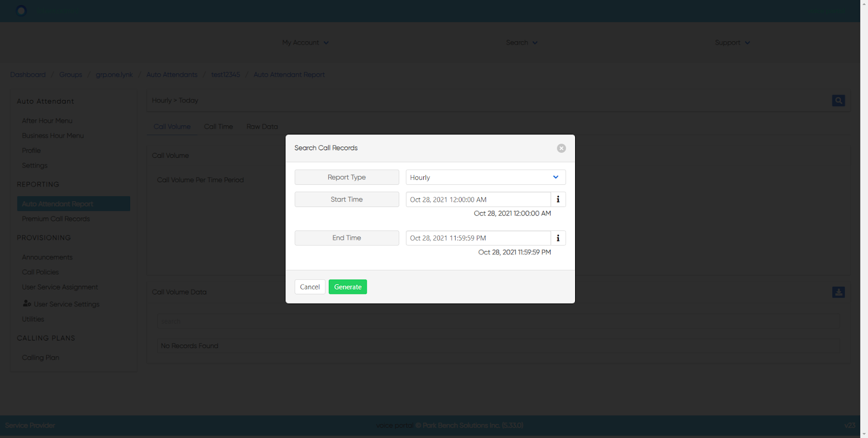Screen dimensions: 868x438
Task: Switch to the Call Volume tab
Action: tap(172, 126)
